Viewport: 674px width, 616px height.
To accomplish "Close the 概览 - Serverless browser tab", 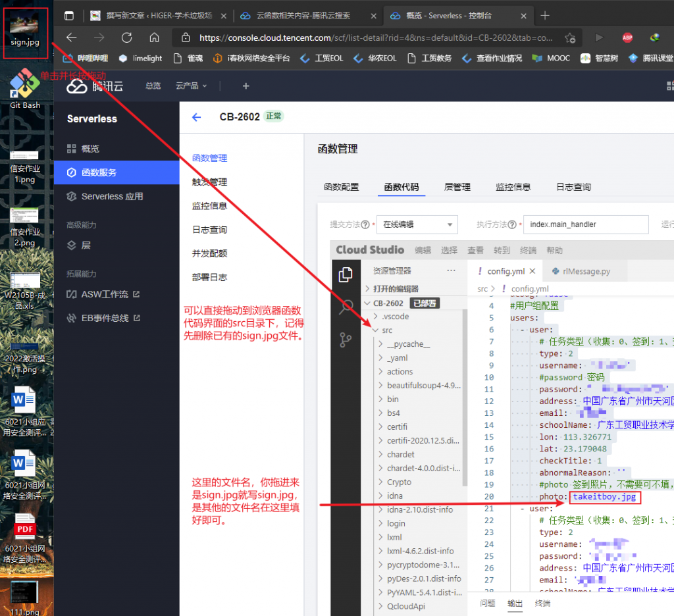I will (x=523, y=16).
